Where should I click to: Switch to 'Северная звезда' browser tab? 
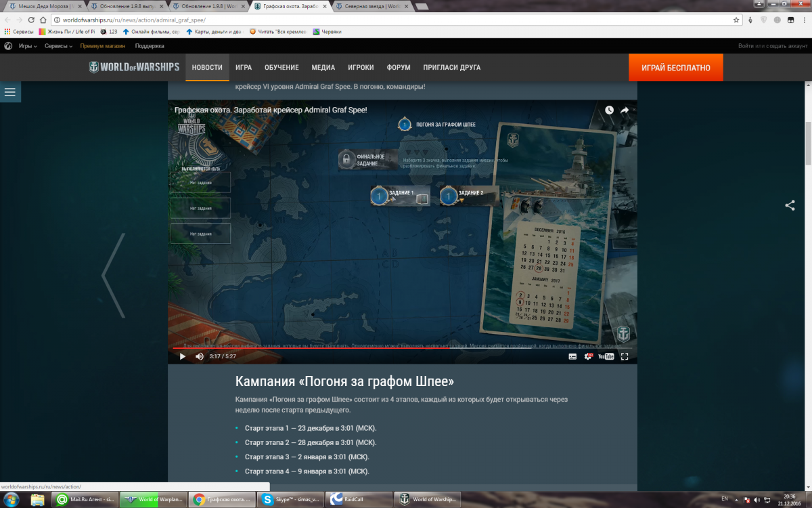pyautogui.click(x=370, y=5)
